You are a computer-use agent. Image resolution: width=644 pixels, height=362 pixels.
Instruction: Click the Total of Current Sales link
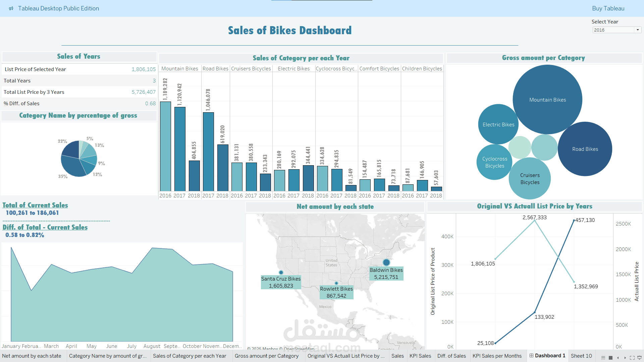[x=35, y=205]
